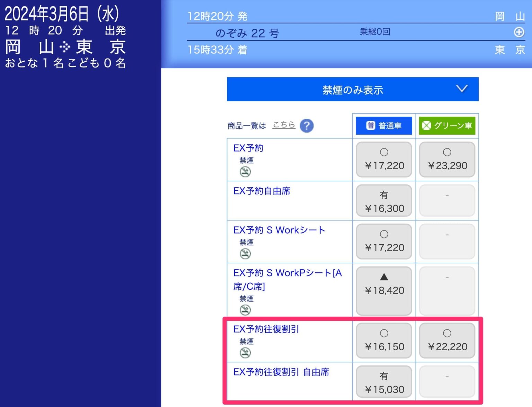Click the no-smoking icon under EX予約往復割引
The height and width of the screenshot is (407, 532).
pyautogui.click(x=245, y=353)
